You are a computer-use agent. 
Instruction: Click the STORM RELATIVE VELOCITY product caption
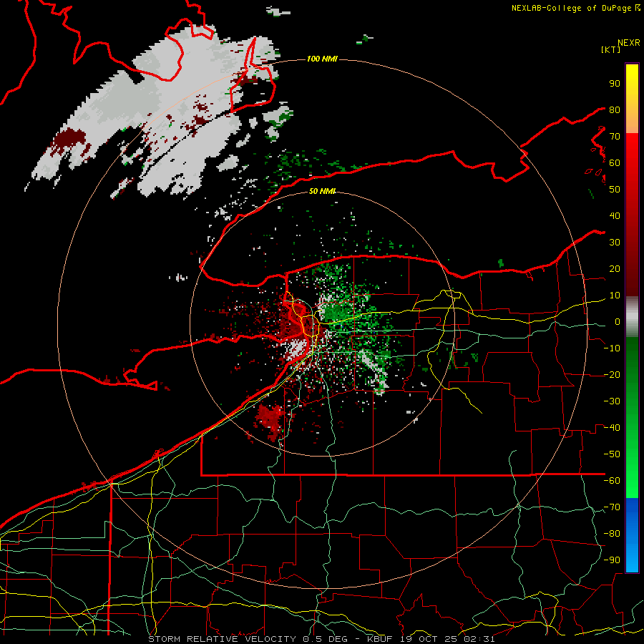click(223, 639)
